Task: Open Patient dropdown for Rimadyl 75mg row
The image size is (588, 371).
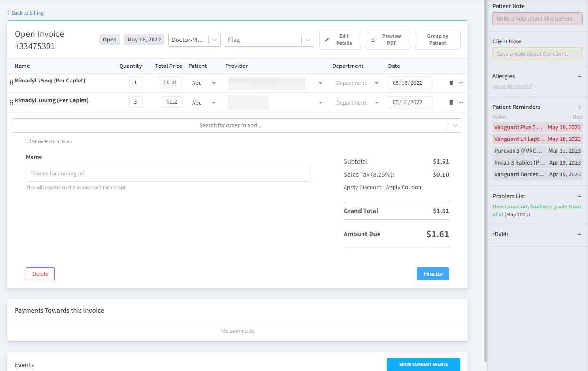Action: click(x=204, y=83)
